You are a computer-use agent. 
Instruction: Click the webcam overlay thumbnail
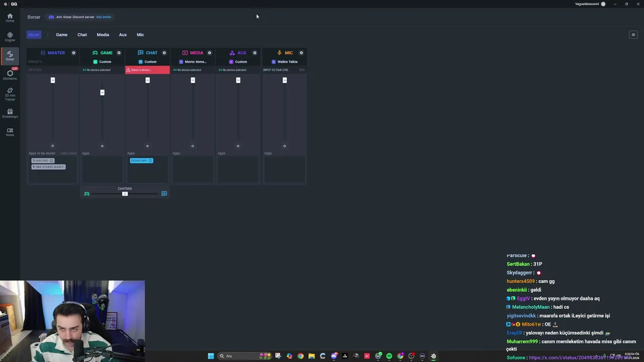[x=72, y=321]
